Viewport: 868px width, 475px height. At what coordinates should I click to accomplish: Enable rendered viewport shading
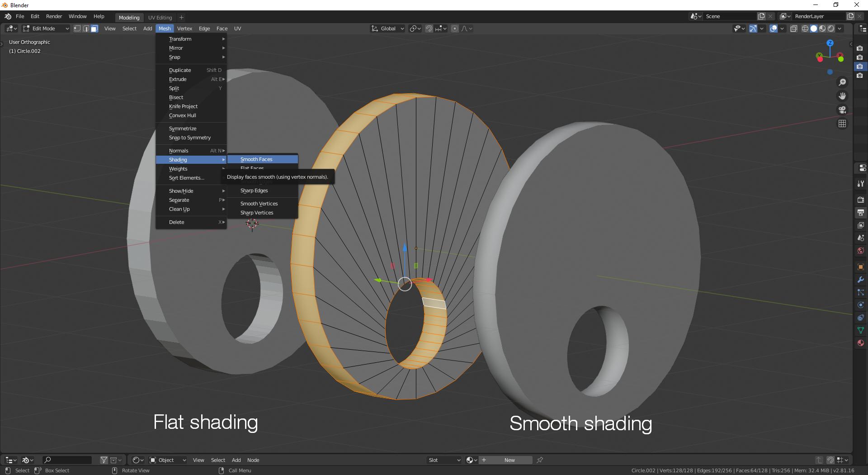click(x=831, y=28)
